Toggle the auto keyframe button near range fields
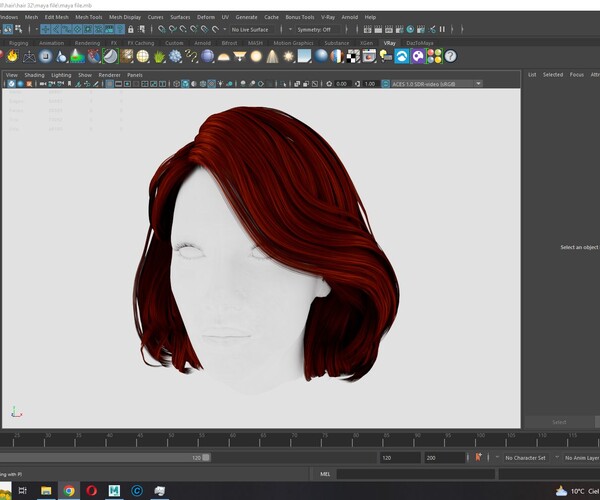600x500 pixels. pos(478,457)
